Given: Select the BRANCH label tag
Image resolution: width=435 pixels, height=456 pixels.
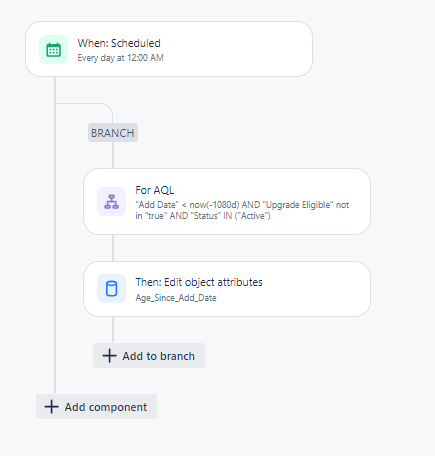Looking at the screenshot, I should 113,133.
